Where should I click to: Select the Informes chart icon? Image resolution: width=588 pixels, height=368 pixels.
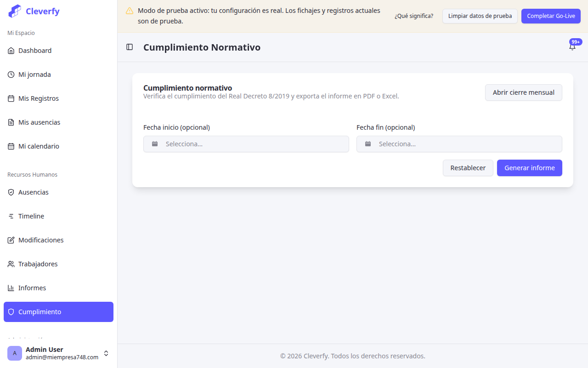pyautogui.click(x=11, y=287)
